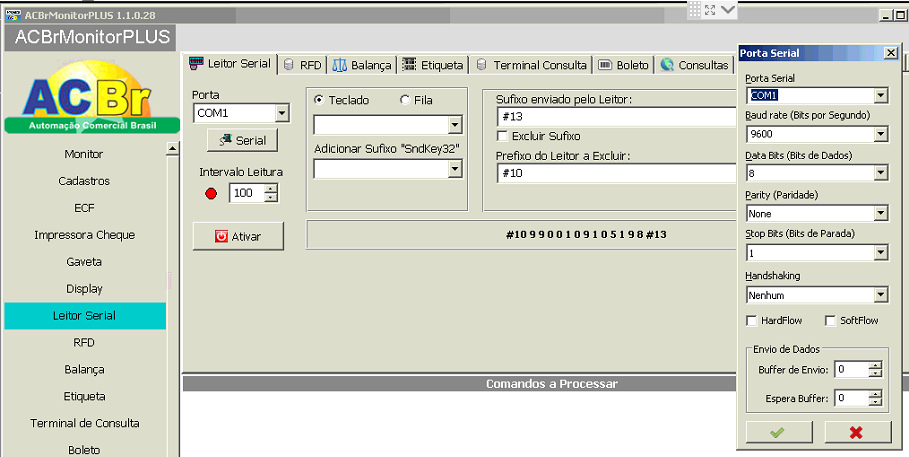The height and width of the screenshot is (457, 909).
Task: Click the Balança scale icon
Action: (x=340, y=65)
